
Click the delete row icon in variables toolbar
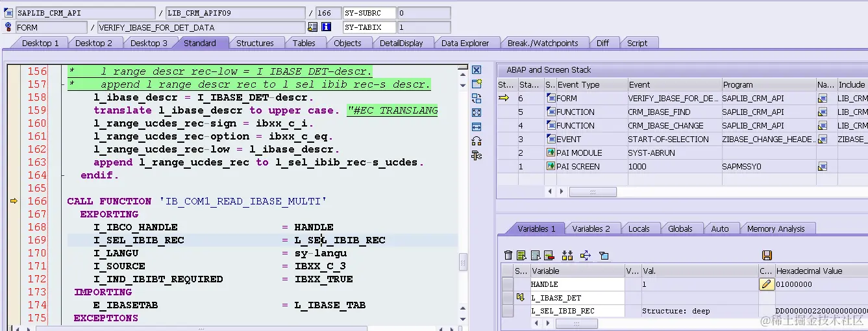point(549,256)
